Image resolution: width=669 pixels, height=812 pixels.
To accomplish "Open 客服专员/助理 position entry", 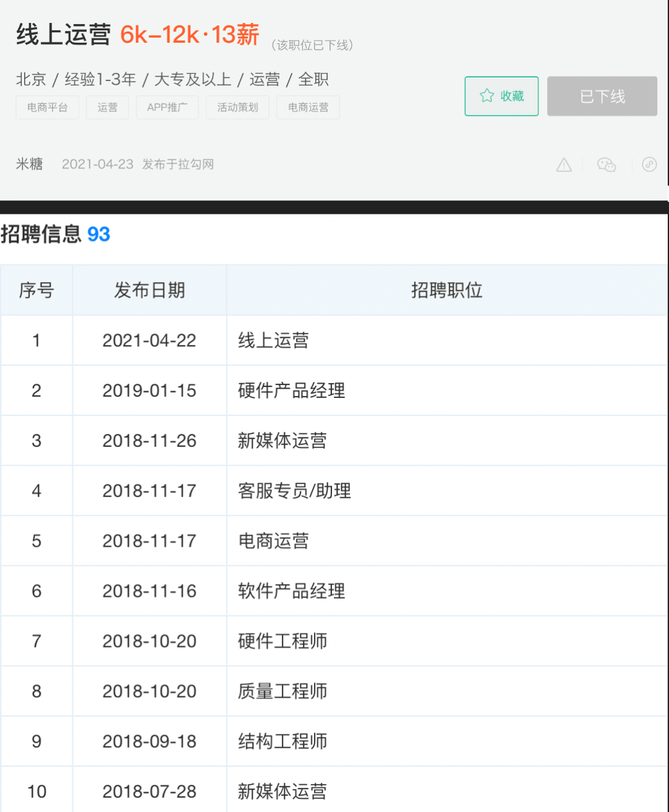I will pyautogui.click(x=294, y=491).
